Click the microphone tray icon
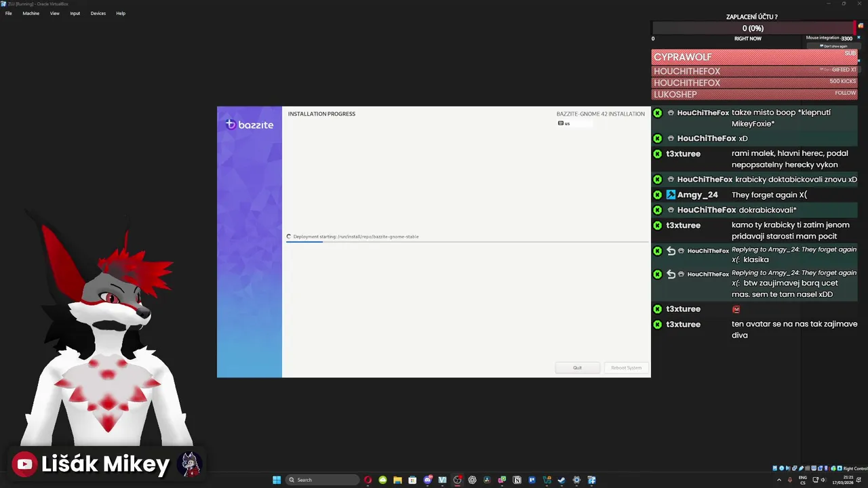Screen dimensions: 868x488 pos(790,480)
